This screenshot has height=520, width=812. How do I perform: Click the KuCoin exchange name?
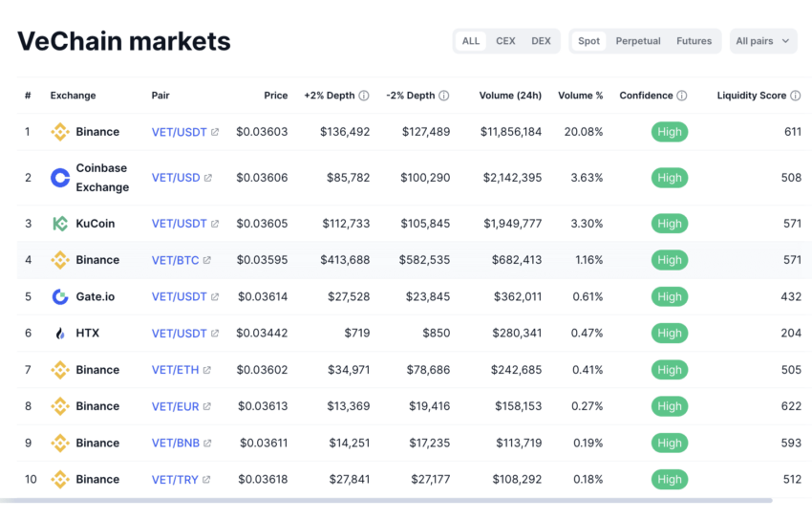(x=96, y=224)
